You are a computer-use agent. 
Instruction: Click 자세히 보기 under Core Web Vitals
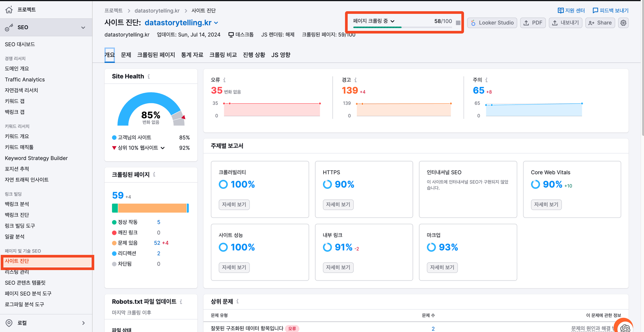[546, 205]
